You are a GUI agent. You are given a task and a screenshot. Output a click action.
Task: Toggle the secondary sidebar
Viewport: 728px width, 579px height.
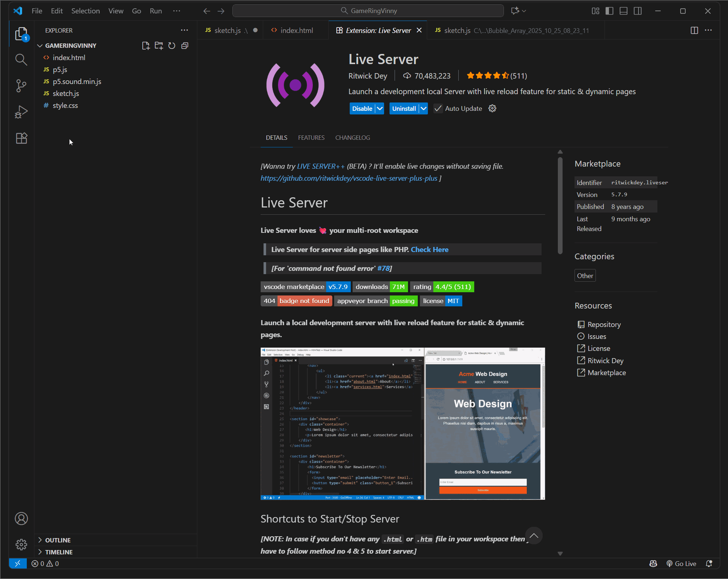(x=637, y=11)
